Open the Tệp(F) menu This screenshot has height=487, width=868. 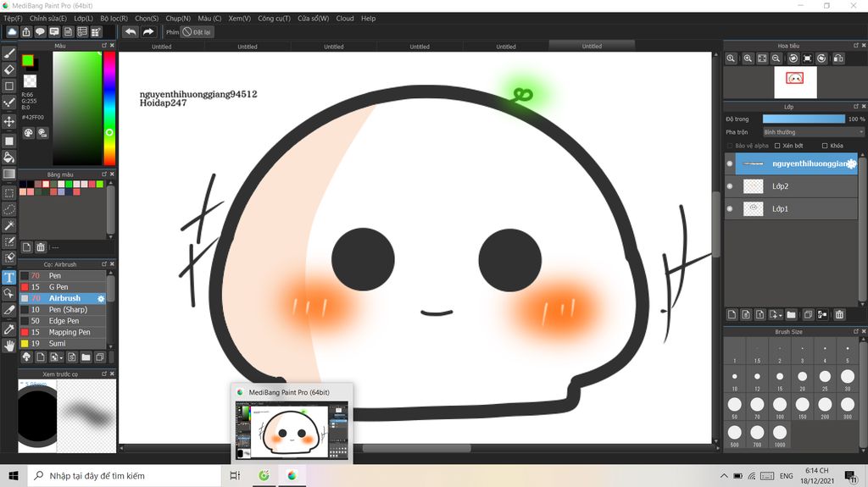[13, 19]
